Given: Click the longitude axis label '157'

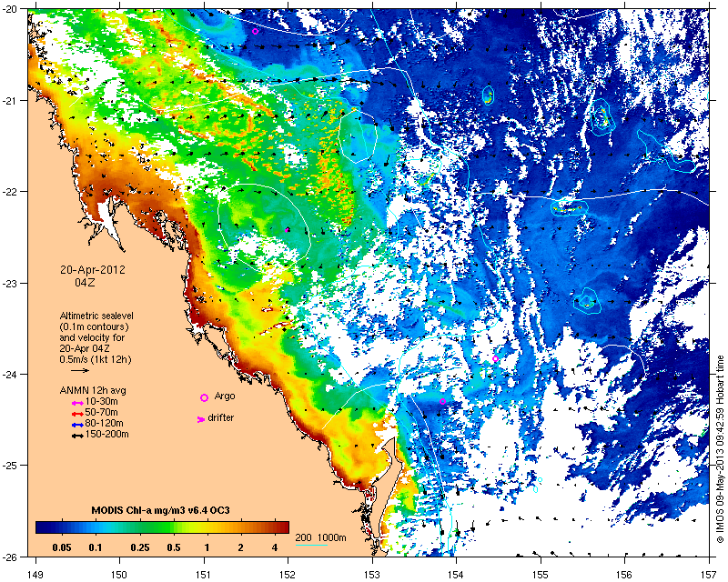Looking at the screenshot, I should 710,575.
